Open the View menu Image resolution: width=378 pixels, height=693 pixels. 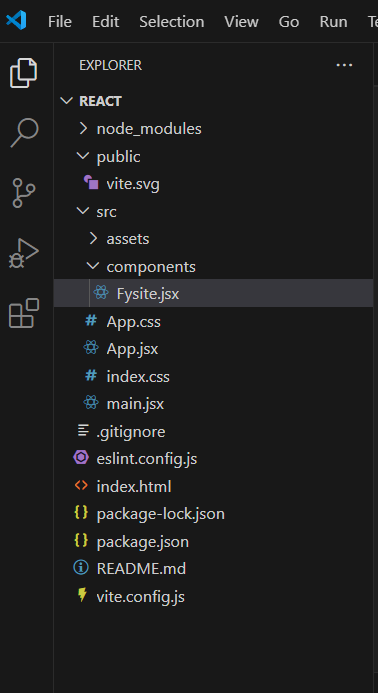coord(241,22)
